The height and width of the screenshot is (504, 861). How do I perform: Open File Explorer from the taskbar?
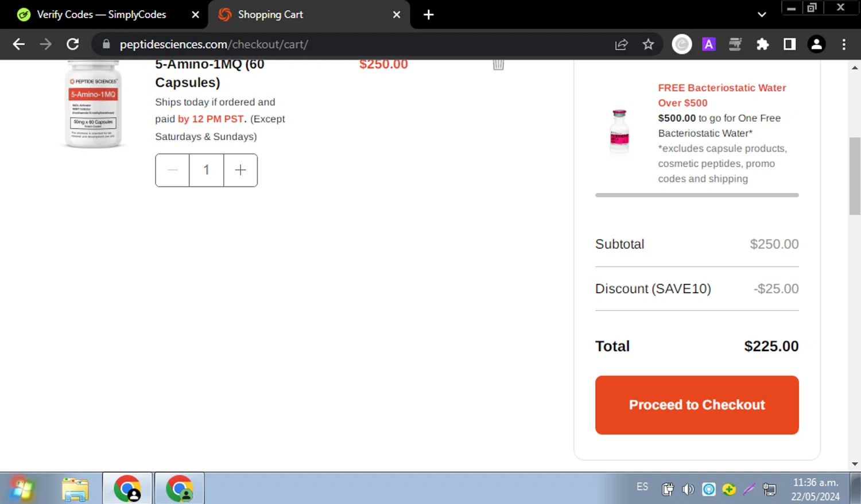point(75,489)
